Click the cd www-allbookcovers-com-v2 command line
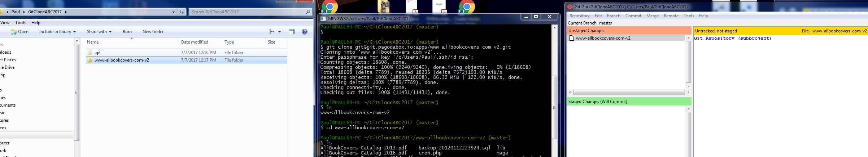The height and width of the screenshot is (157, 868). click(362, 128)
